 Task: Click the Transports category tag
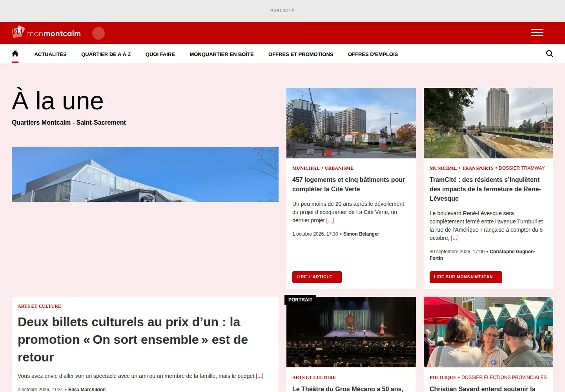pos(478,168)
